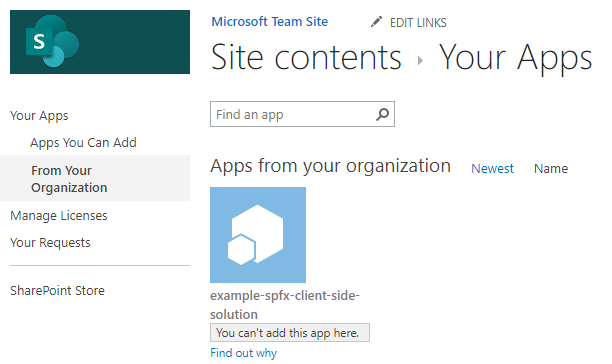The width and height of the screenshot is (612, 364).
Task: Open the SharePoint Store link
Action: [57, 291]
